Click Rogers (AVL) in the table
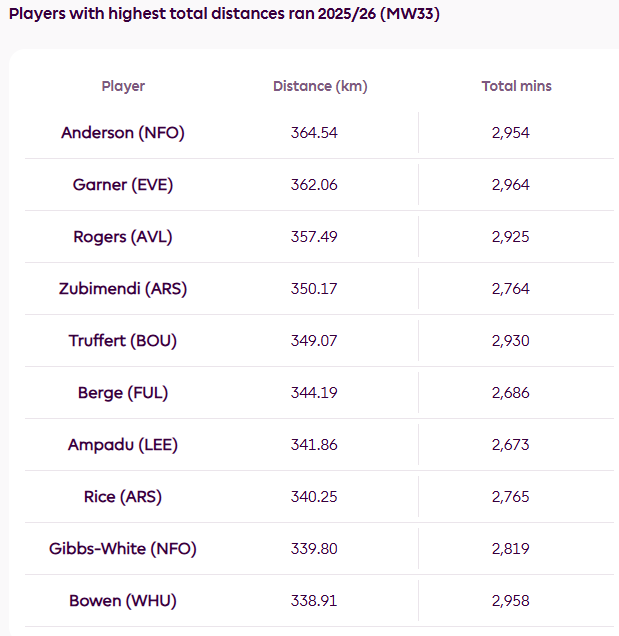619x636 pixels. (123, 237)
